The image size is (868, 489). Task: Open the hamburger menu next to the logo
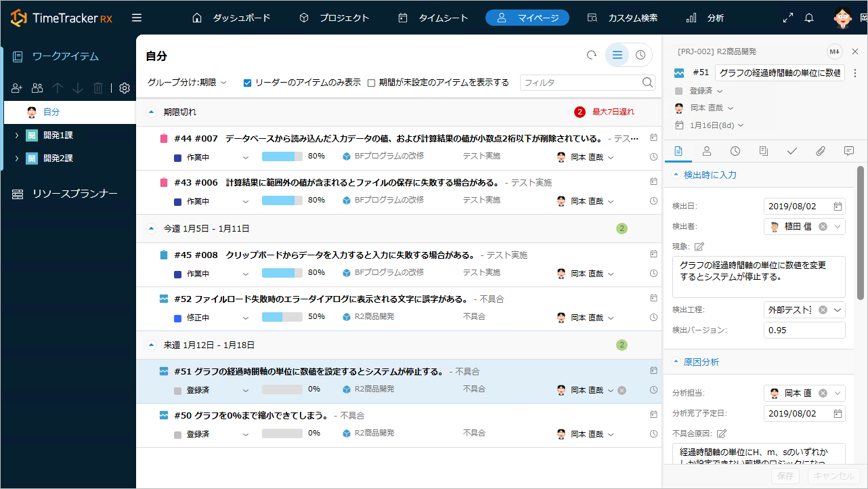(x=137, y=18)
